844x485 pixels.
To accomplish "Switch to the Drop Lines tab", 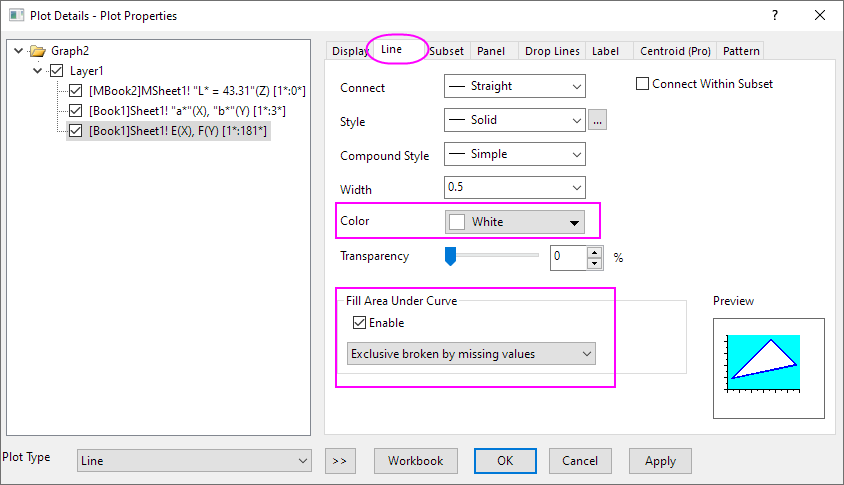I will (x=551, y=51).
